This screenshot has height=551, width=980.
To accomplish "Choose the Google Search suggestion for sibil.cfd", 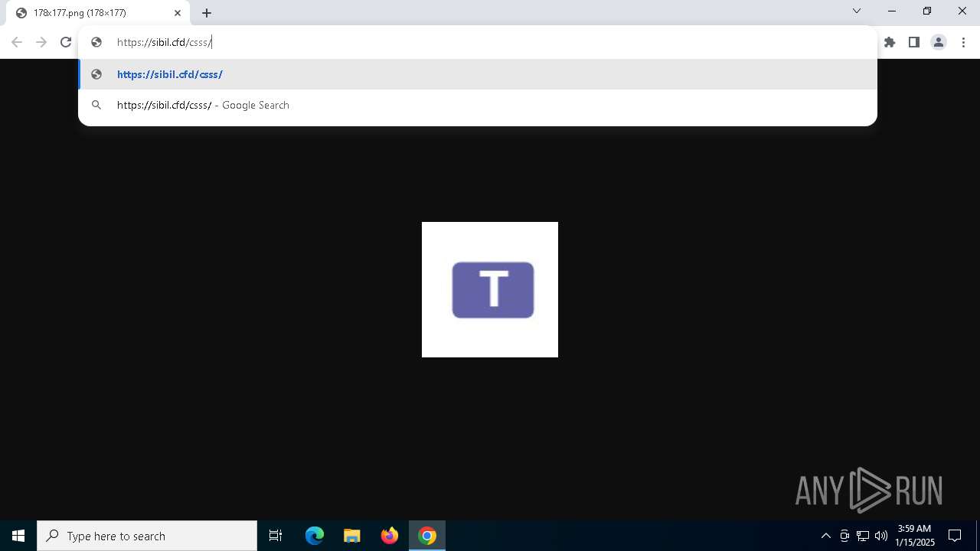I will point(478,105).
